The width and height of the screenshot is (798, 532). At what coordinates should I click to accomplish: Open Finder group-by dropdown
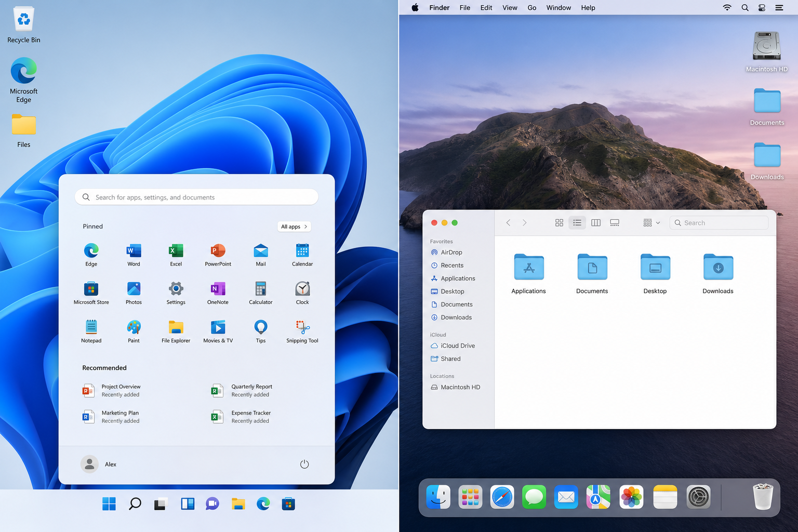651,223
